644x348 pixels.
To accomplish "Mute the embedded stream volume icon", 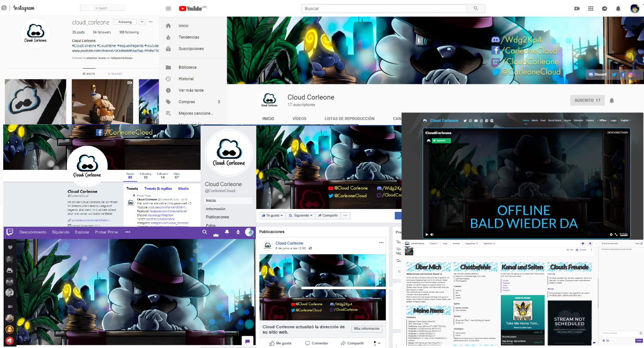I will click(432, 235).
